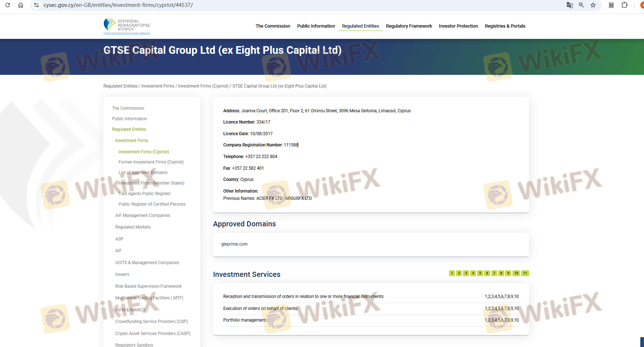Viewport: 644px width, 347px height.
Task: Open Crowdfunding Service Providers (CSP) link
Action: pyautogui.click(x=151, y=322)
